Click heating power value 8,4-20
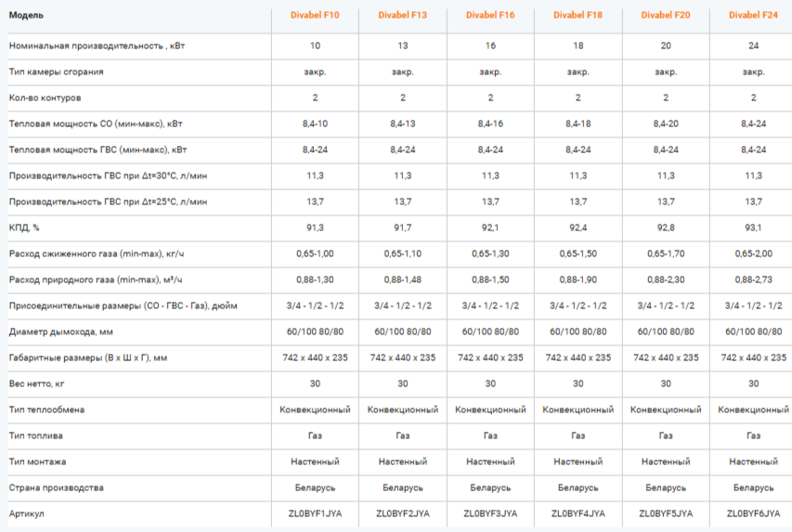The width and height of the screenshot is (792, 532). pos(666,123)
